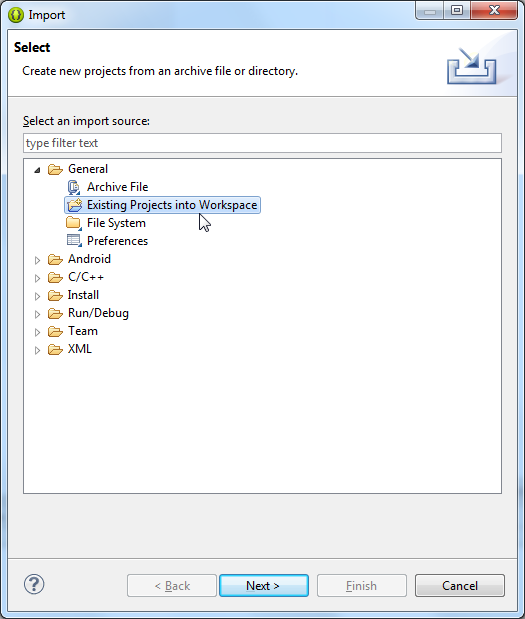Click the XML folder icon
This screenshot has width=525, height=619.
tap(55, 349)
